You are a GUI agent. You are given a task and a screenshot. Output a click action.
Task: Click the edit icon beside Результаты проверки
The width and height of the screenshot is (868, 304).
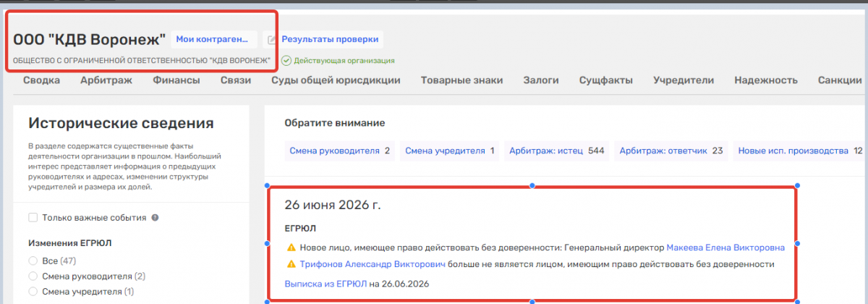[x=272, y=40]
